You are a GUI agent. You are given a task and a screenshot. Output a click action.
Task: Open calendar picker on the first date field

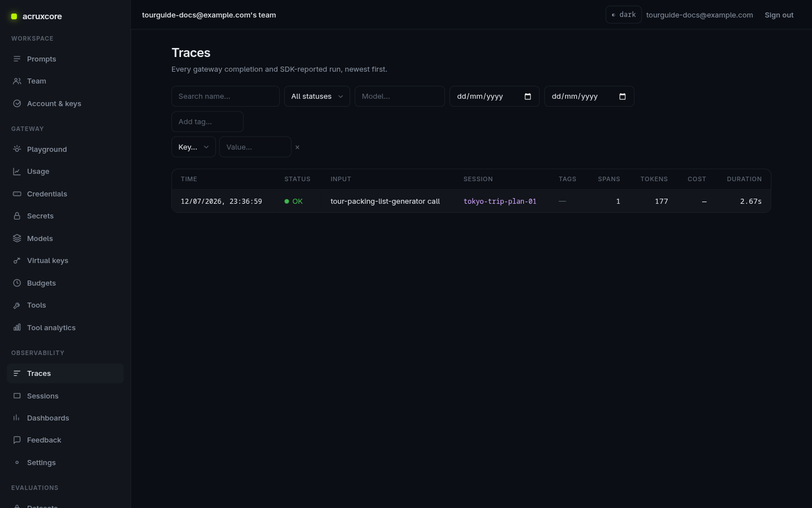coord(528,97)
